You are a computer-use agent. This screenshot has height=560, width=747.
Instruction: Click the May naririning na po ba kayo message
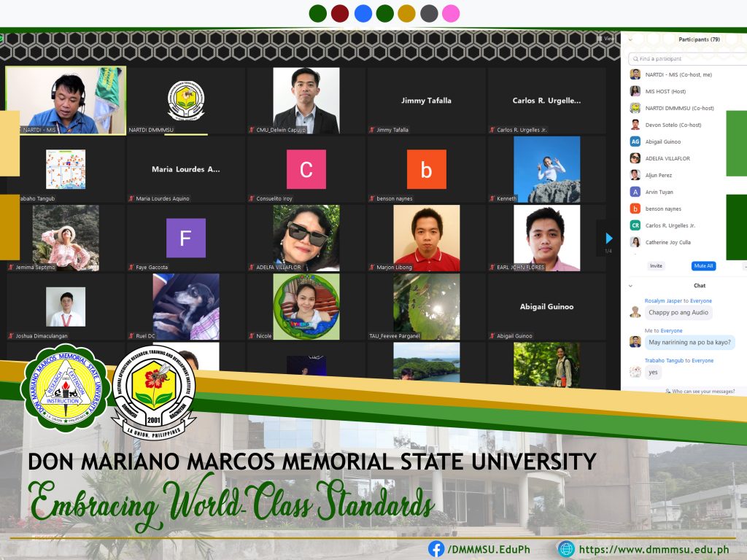[689, 342]
